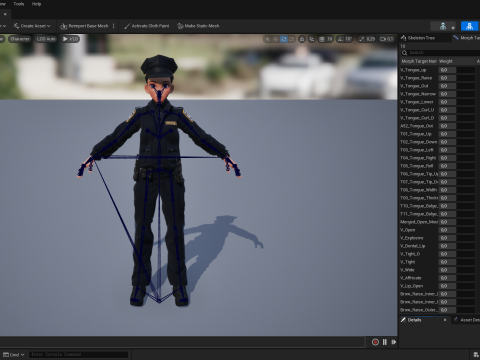Open the camera speed setting button
This screenshot has height=360, width=480.
[x=387, y=39]
